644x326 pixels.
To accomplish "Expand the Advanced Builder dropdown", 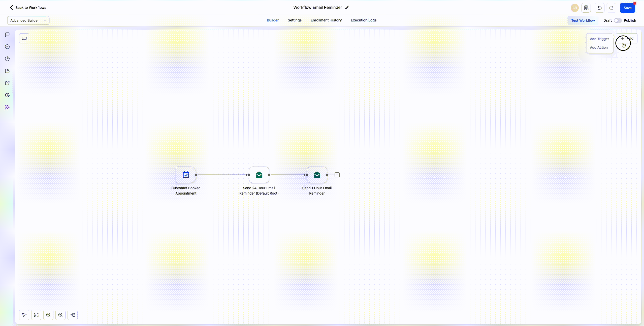I will (x=28, y=20).
